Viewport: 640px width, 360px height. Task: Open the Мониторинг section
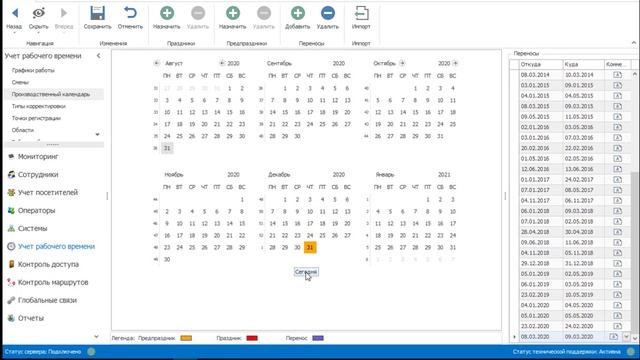[38, 156]
